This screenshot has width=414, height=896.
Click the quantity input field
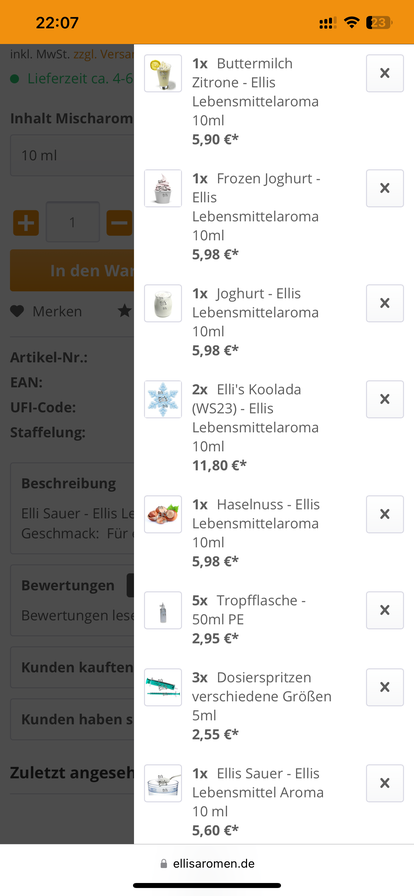(x=73, y=222)
